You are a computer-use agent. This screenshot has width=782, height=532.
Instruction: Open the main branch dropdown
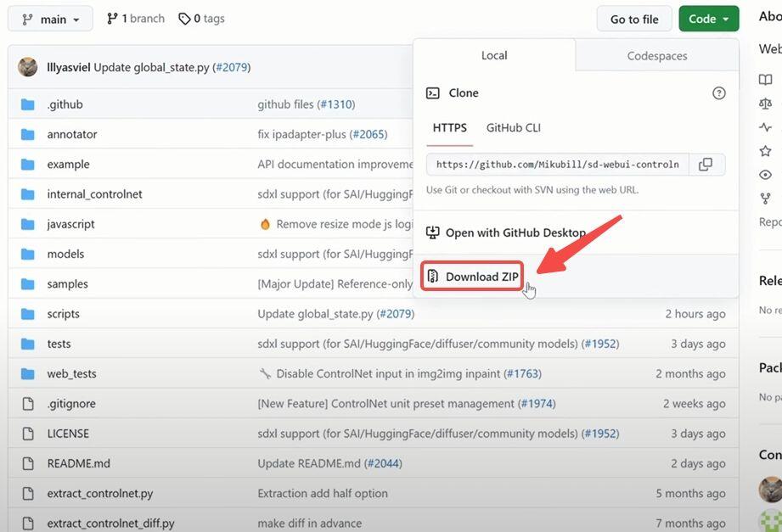pos(50,19)
